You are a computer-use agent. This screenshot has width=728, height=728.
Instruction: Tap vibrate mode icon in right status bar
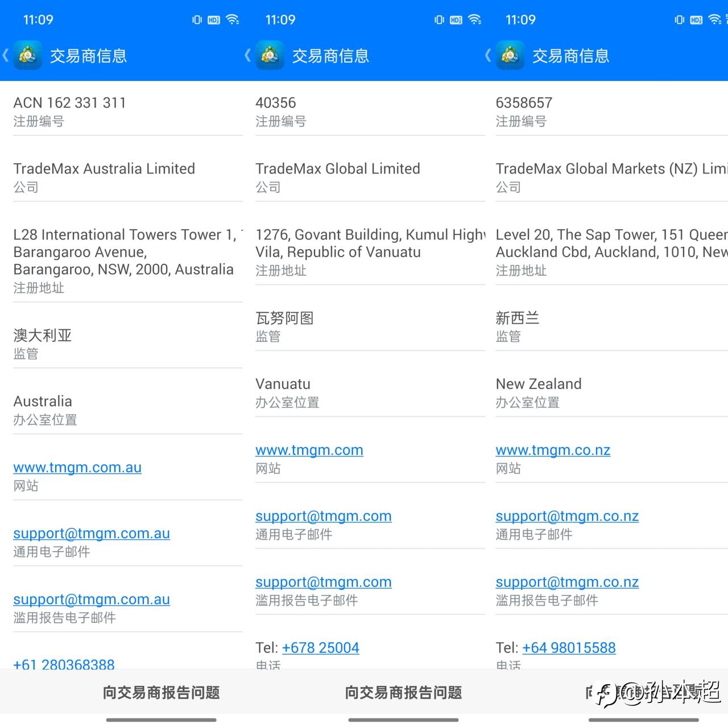[x=679, y=20]
